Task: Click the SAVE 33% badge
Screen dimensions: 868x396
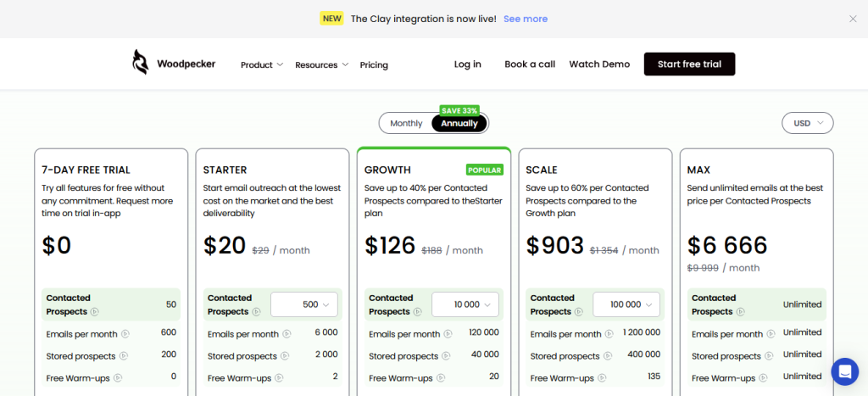Action: (x=459, y=110)
